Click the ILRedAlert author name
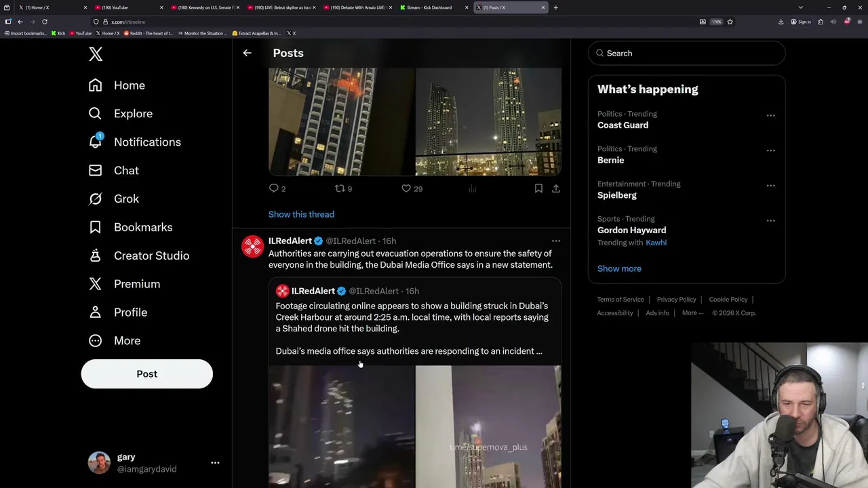 point(290,241)
